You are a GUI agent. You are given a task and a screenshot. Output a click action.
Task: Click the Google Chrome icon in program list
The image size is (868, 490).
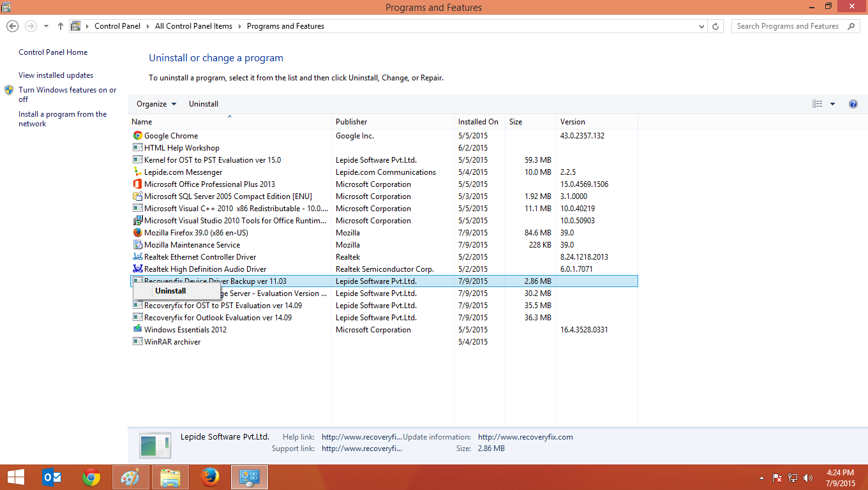tap(137, 136)
